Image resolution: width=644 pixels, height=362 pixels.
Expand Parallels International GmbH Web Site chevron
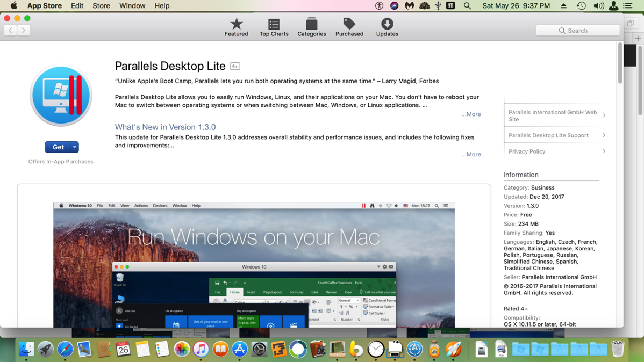604,115
